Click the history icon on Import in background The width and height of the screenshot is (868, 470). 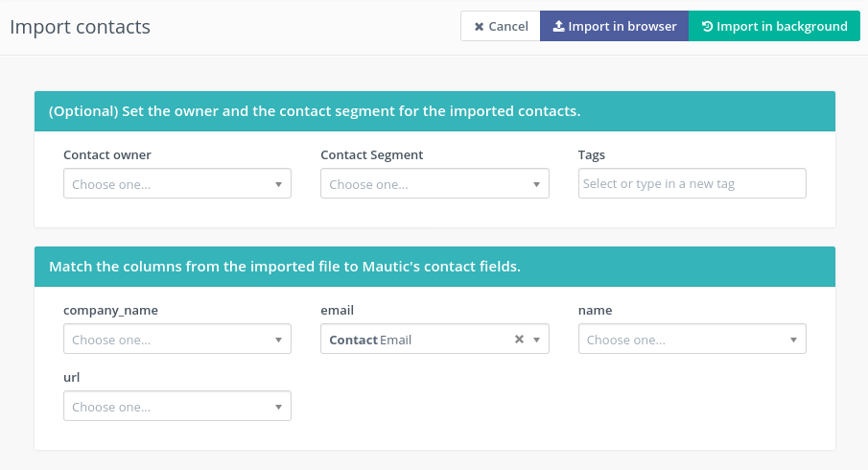[707, 27]
